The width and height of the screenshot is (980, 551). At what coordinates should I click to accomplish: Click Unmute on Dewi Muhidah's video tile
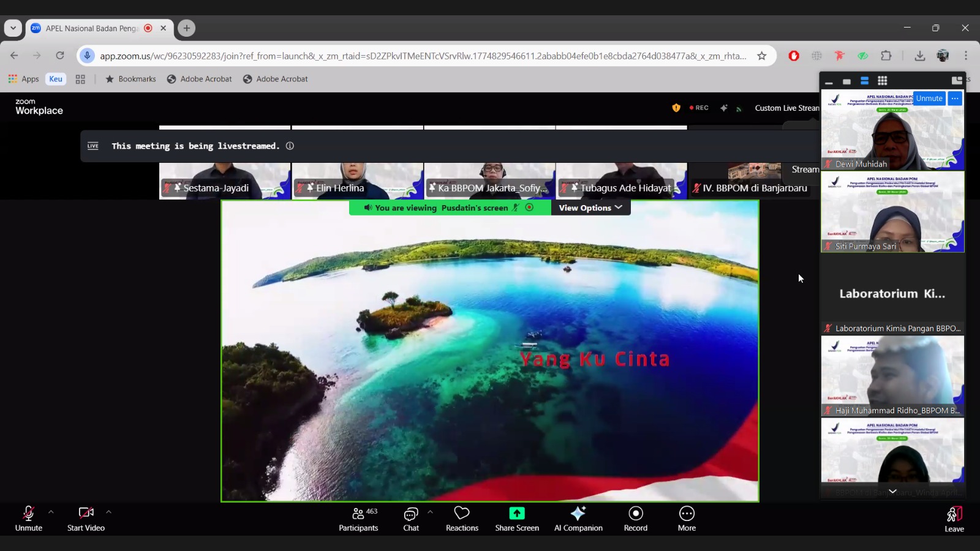[929, 99]
